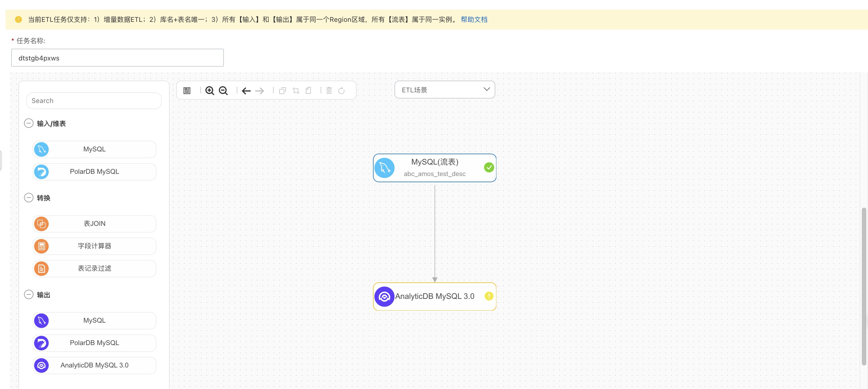The width and height of the screenshot is (868, 389).
Task: Collapse the 输出 section
Action: (x=29, y=295)
